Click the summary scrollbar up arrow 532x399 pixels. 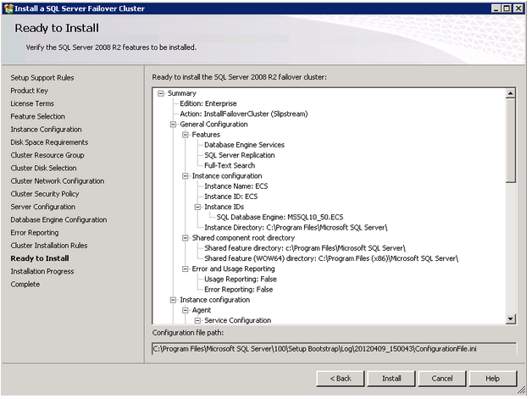511,93
